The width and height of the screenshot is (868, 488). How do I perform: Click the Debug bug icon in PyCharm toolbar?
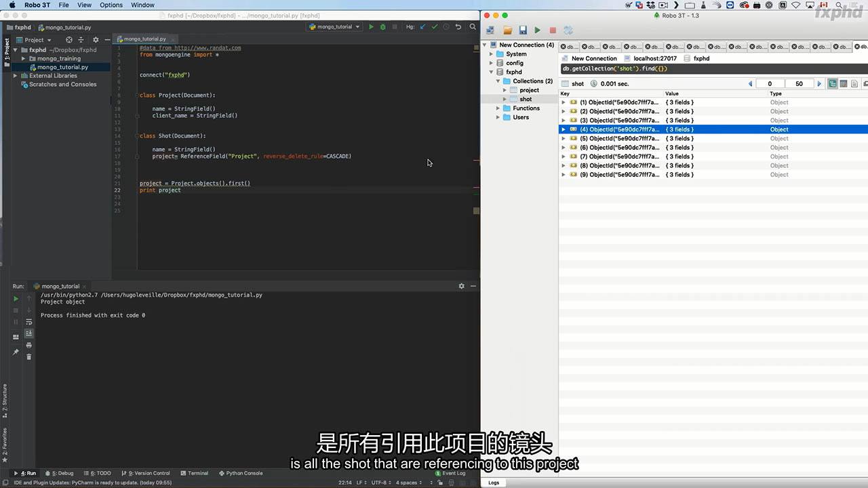coord(382,27)
